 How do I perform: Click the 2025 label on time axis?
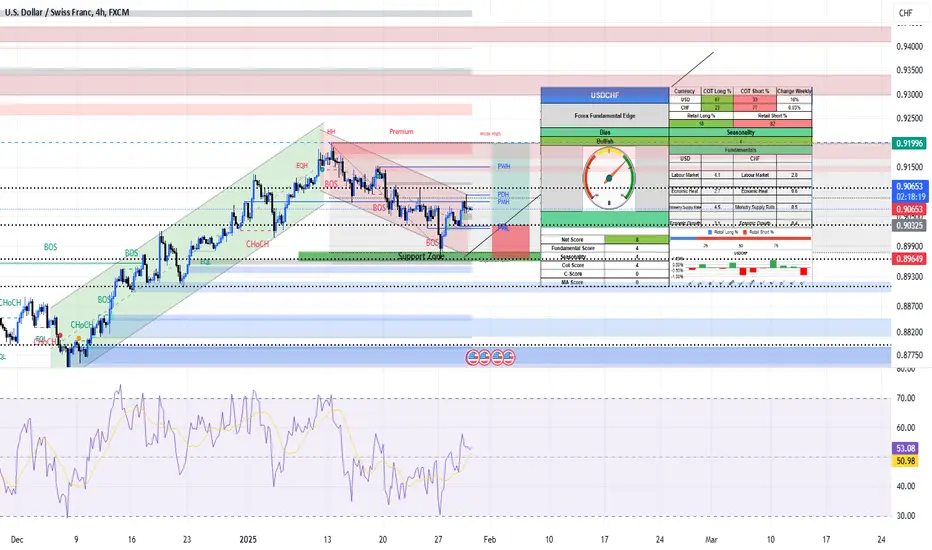(x=248, y=539)
